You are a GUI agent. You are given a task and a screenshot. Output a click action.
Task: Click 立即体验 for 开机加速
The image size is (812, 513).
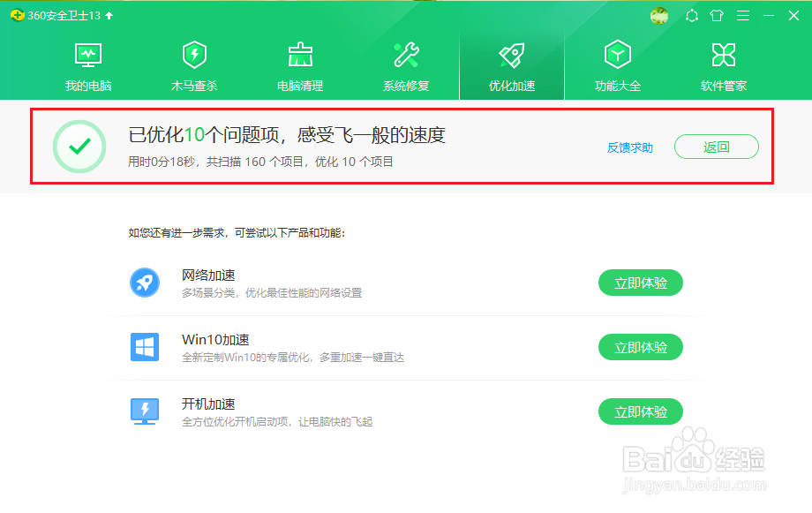[641, 412]
